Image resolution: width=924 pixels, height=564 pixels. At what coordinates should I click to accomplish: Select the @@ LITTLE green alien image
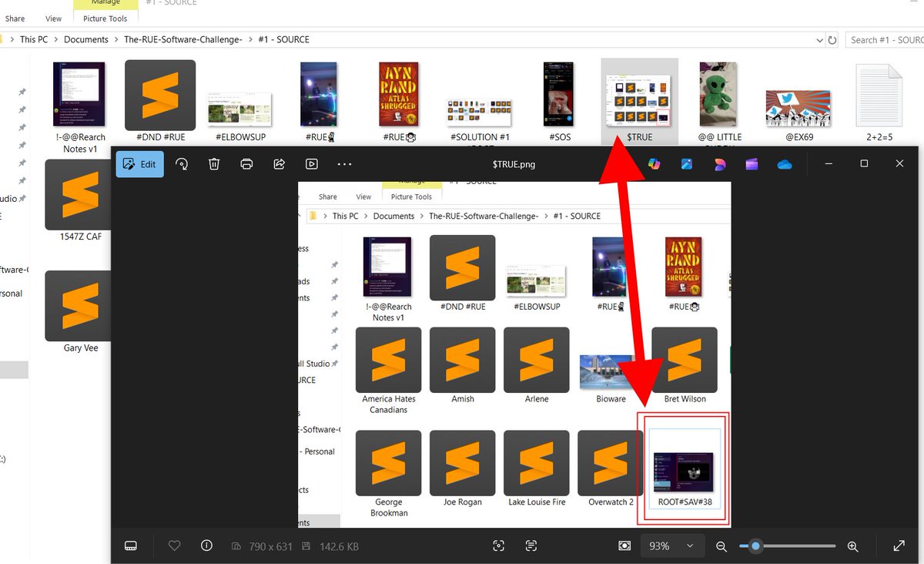pos(719,102)
